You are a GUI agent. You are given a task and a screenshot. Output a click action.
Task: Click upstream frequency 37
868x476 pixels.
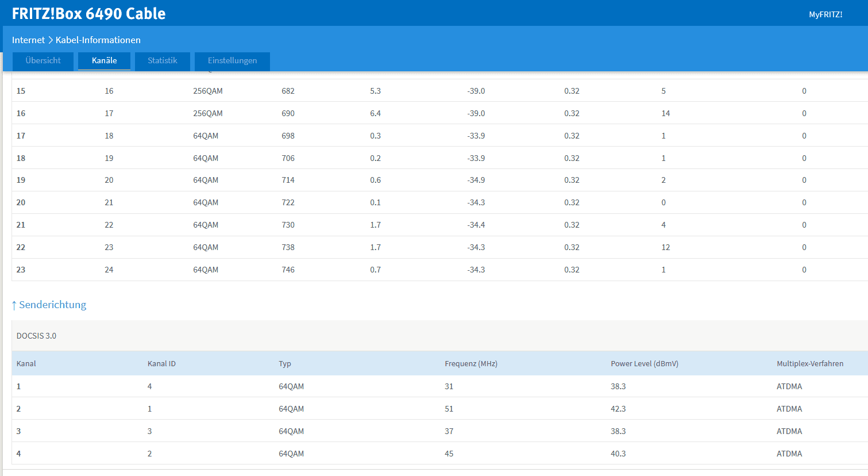pos(449,431)
